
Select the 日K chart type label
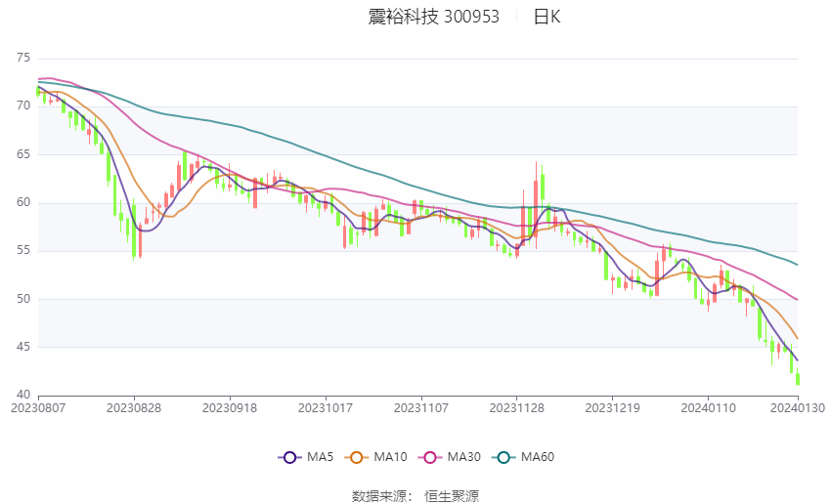[547, 17]
